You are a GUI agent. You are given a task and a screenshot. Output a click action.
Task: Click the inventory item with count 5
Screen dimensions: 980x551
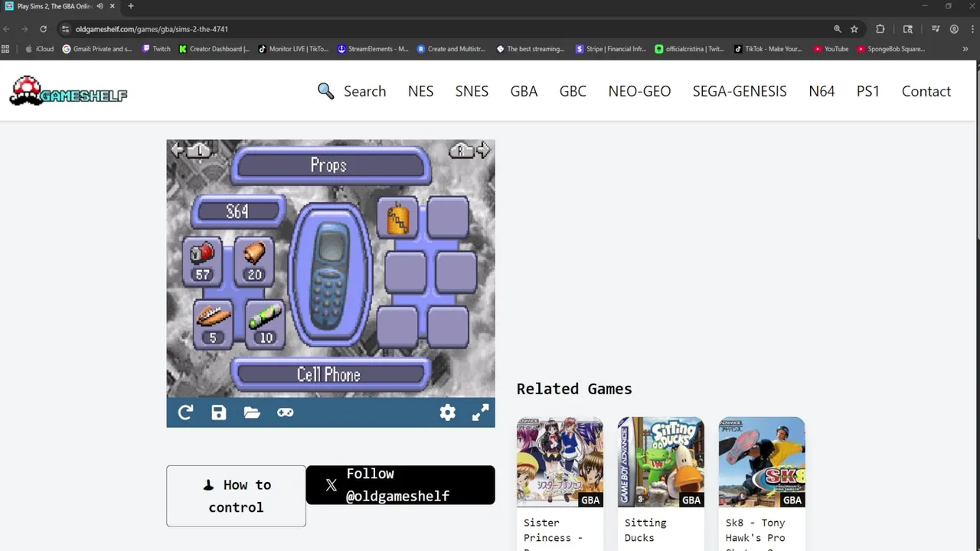pyautogui.click(x=212, y=323)
